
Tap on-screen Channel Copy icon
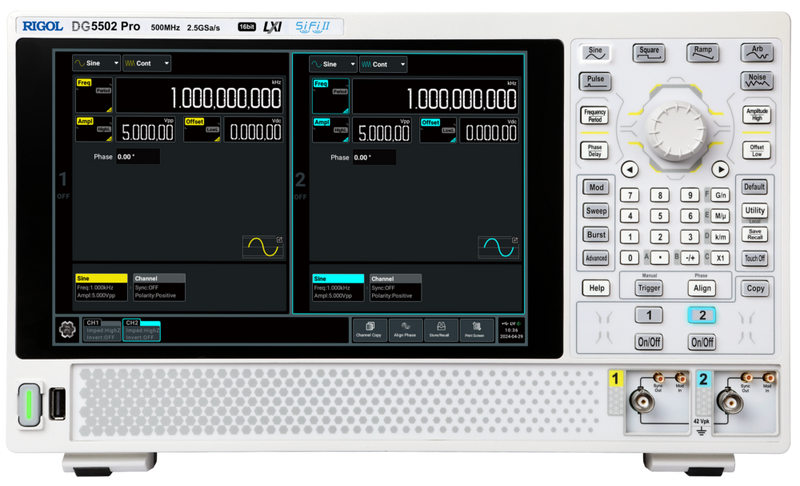pyautogui.click(x=369, y=329)
